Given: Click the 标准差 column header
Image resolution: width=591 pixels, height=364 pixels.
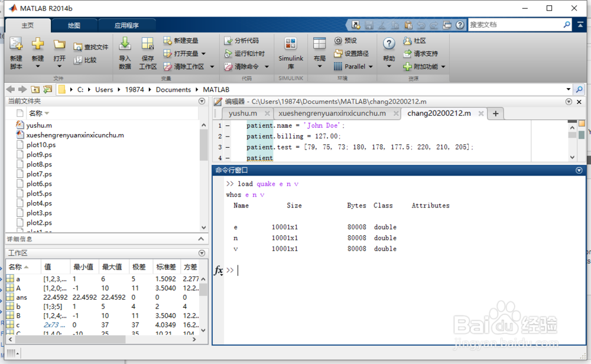Looking at the screenshot, I should 166,266.
